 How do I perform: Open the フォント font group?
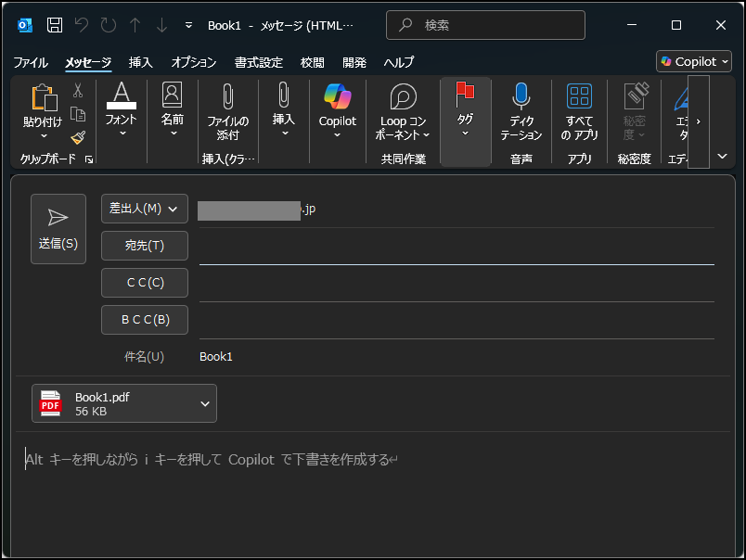122,109
